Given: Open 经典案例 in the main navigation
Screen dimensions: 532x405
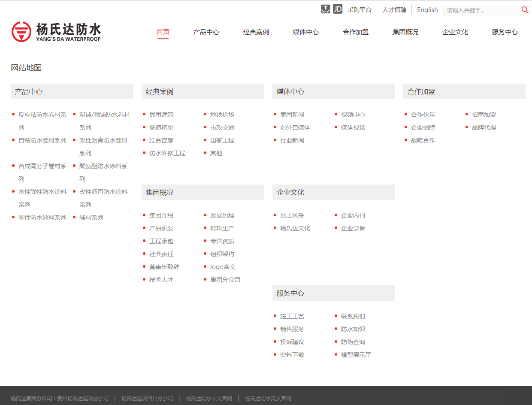Looking at the screenshot, I should [256, 32].
